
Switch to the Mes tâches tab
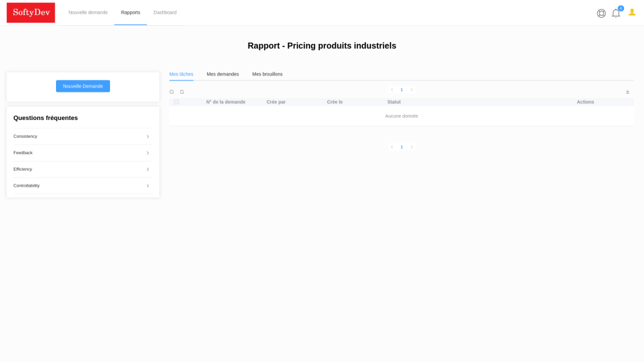pos(181,74)
